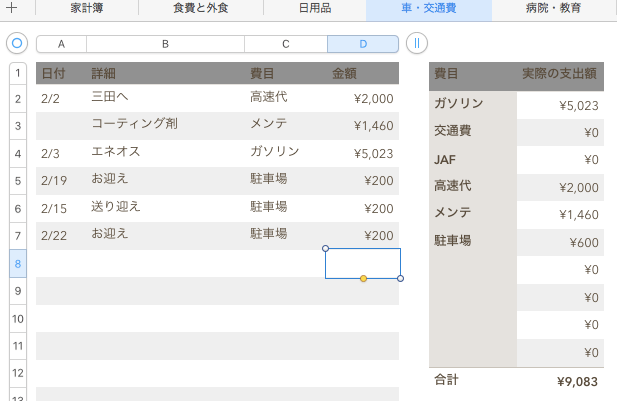Select row 9 header
The height and width of the screenshot is (401, 617).
point(18,291)
